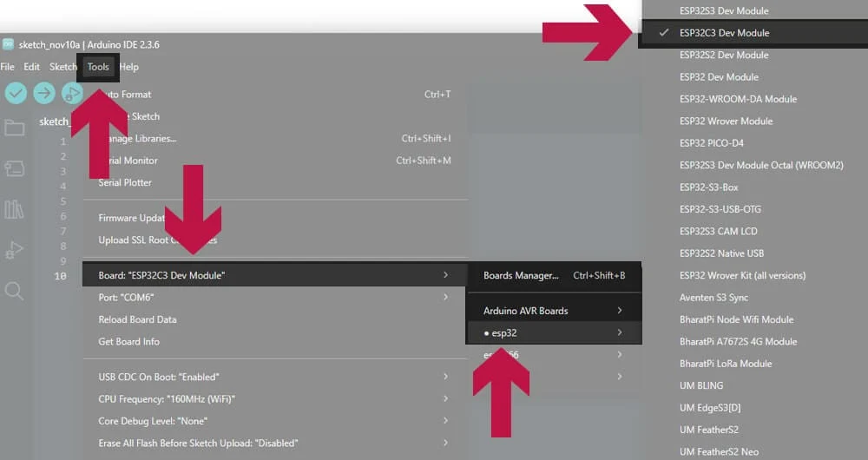Open the Library Manager books sidebar icon
The height and width of the screenshot is (460, 868).
click(15, 209)
